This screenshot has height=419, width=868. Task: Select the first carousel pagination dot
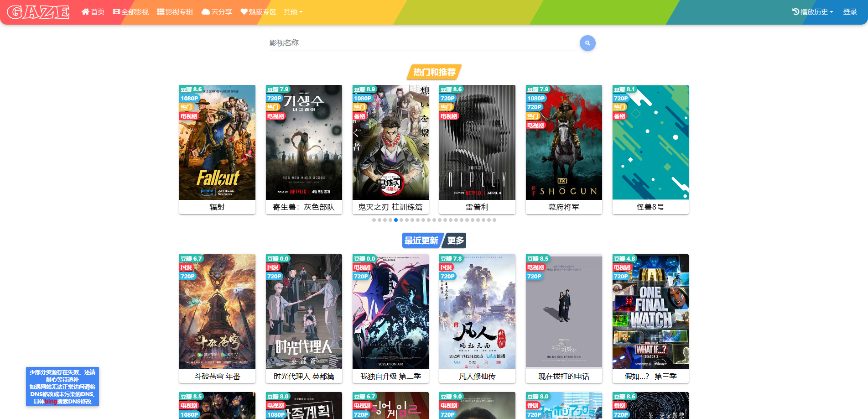[374, 220]
